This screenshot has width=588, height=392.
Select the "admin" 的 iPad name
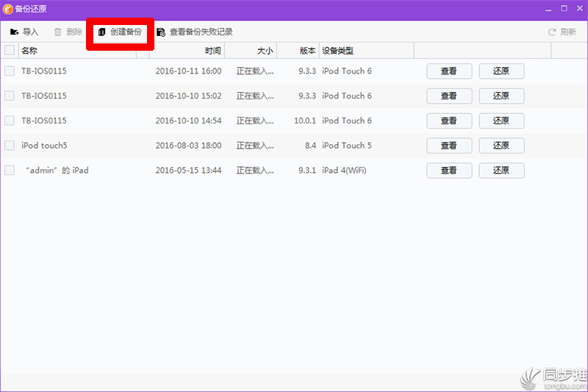(x=57, y=170)
